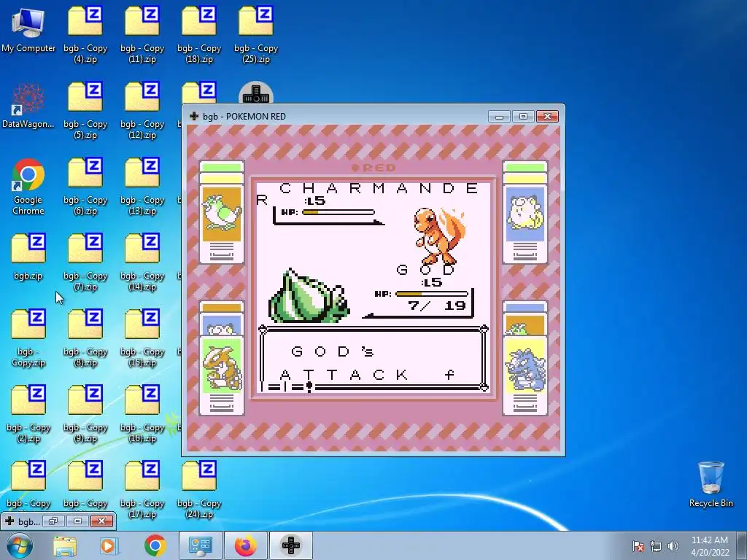Select bgb - Copy (24).zip archive

[199, 491]
